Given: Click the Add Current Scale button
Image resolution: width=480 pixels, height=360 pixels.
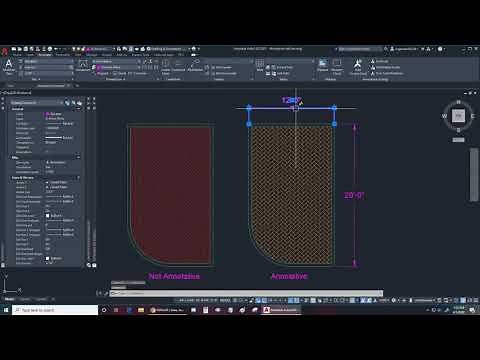Looking at the screenshot, I should [358, 66].
